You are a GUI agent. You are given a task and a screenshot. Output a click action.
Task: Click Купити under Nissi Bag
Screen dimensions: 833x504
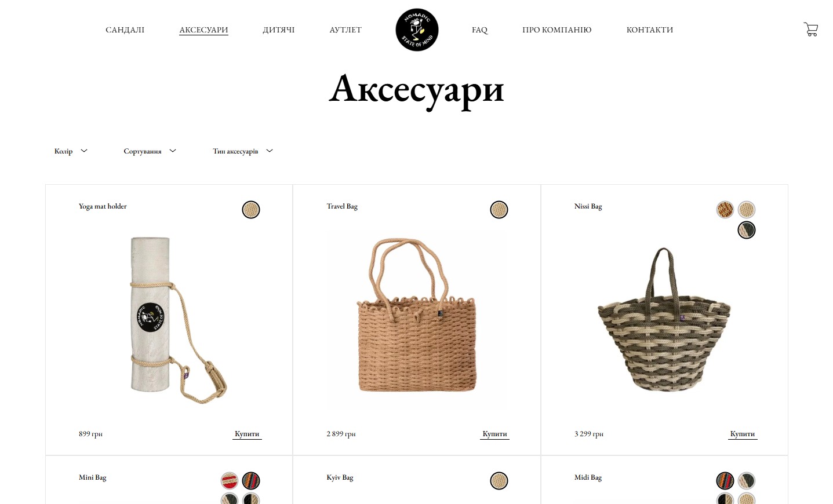[743, 434]
